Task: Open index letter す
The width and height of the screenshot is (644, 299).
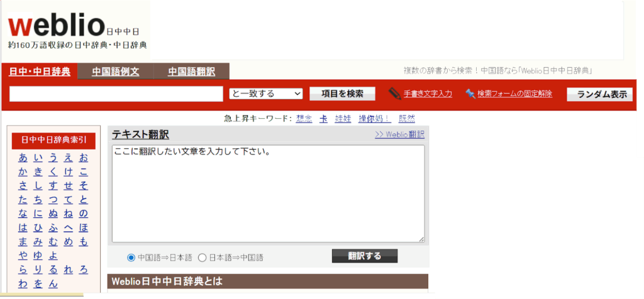Action: [x=53, y=186]
